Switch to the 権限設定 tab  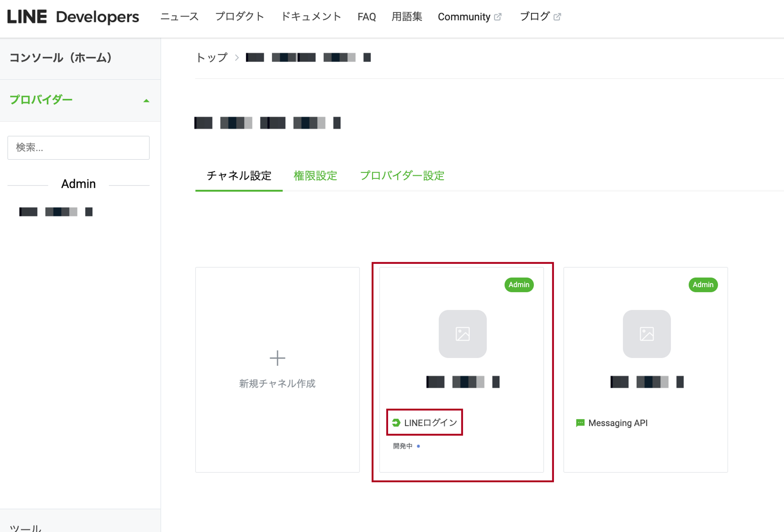[x=315, y=176]
